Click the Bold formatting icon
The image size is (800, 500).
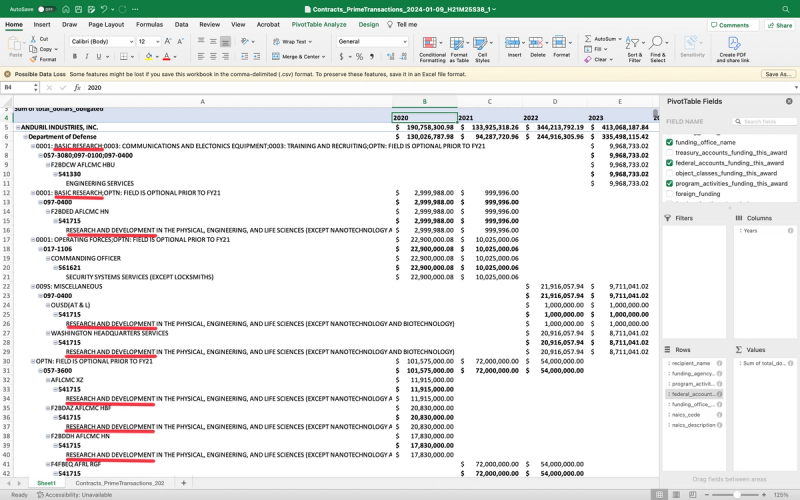tap(76, 56)
